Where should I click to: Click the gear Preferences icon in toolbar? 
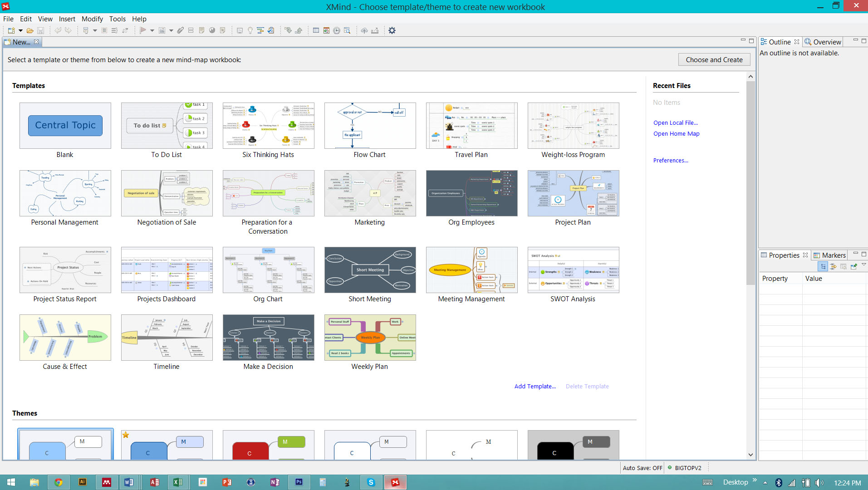tap(392, 30)
